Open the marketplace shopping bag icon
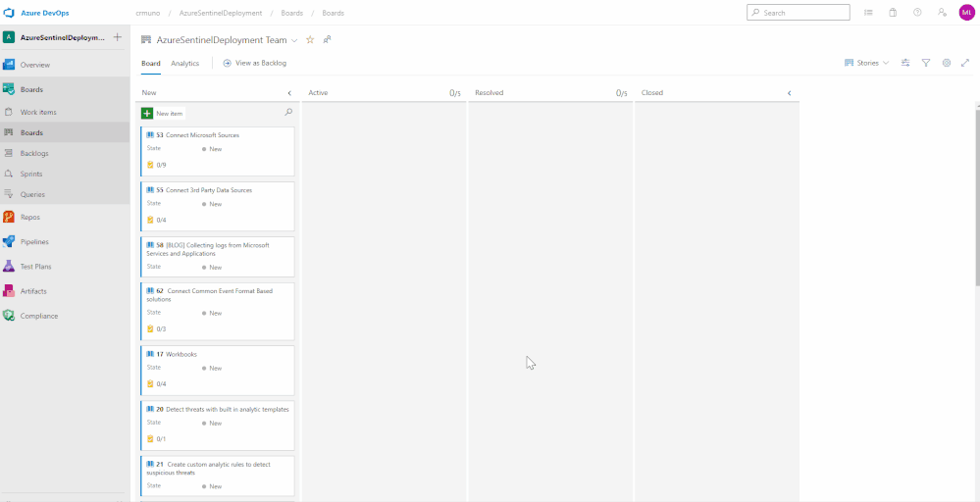Image resolution: width=980 pixels, height=502 pixels. (893, 13)
